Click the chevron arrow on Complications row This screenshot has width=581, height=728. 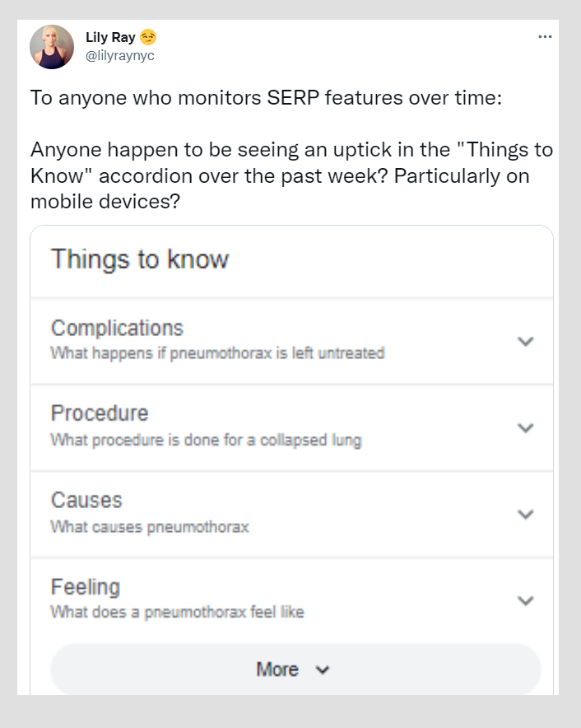click(x=527, y=341)
